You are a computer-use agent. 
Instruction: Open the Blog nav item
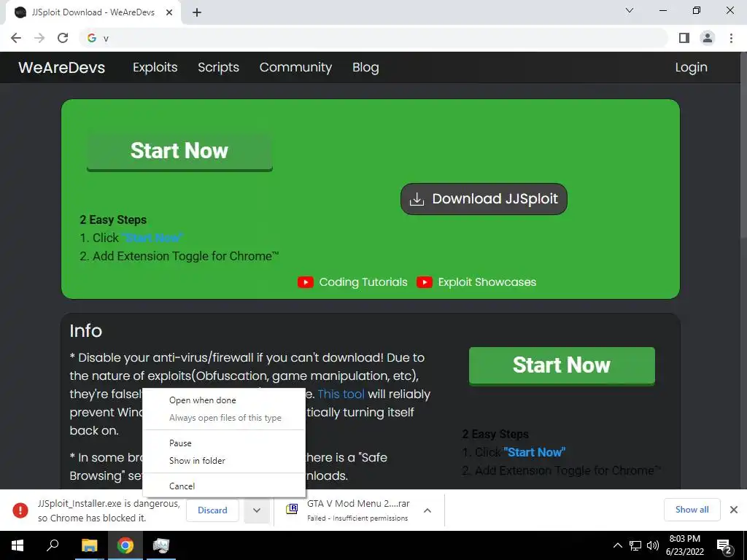pos(365,67)
